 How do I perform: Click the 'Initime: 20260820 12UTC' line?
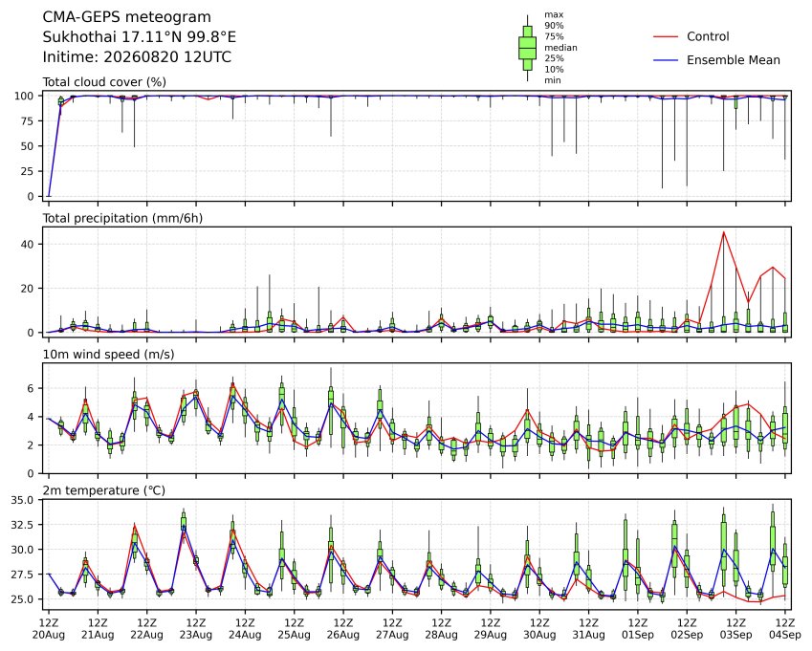coord(137,57)
